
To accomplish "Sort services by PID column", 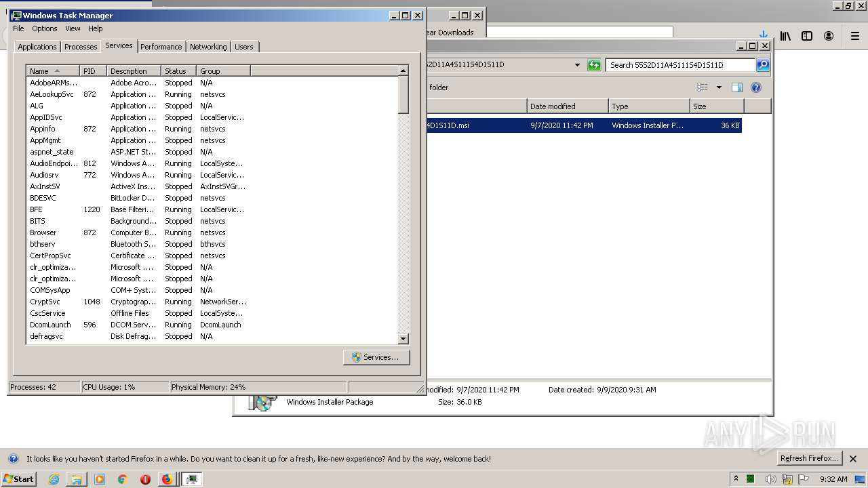I will (93, 70).
